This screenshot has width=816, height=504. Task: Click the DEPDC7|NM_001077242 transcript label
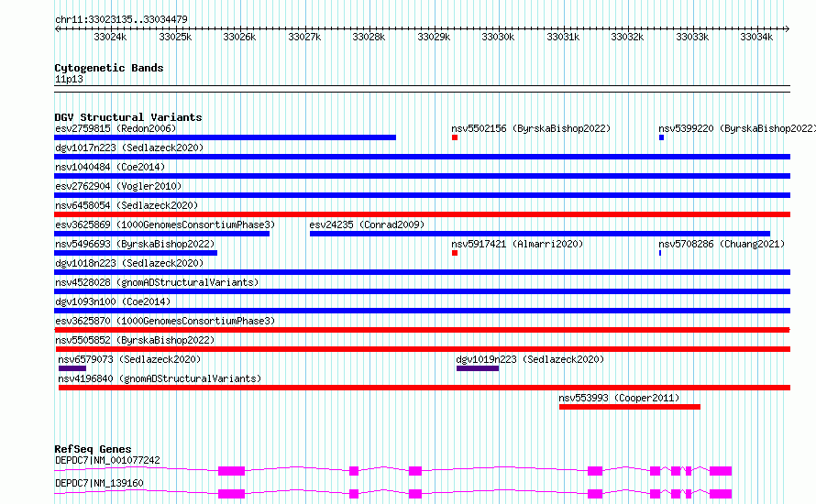(x=107, y=460)
